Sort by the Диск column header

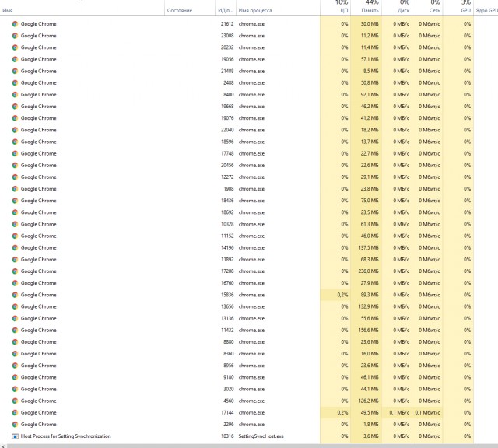pos(403,10)
